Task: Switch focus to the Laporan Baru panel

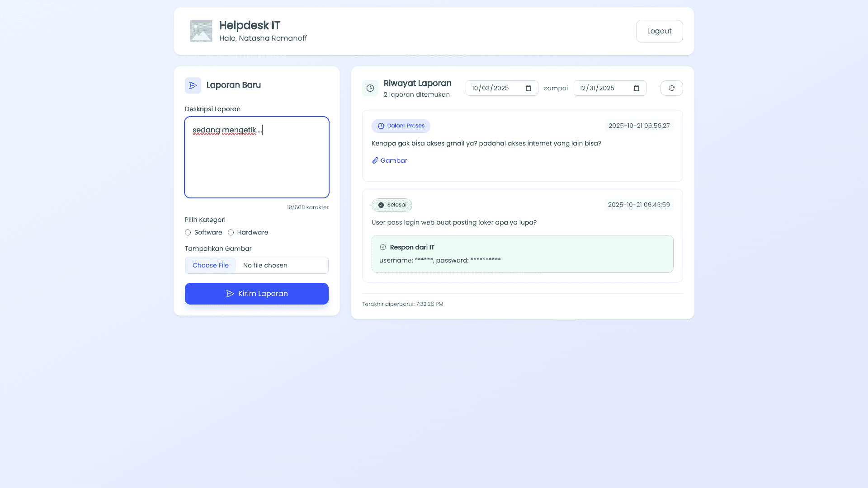Action: point(234,85)
